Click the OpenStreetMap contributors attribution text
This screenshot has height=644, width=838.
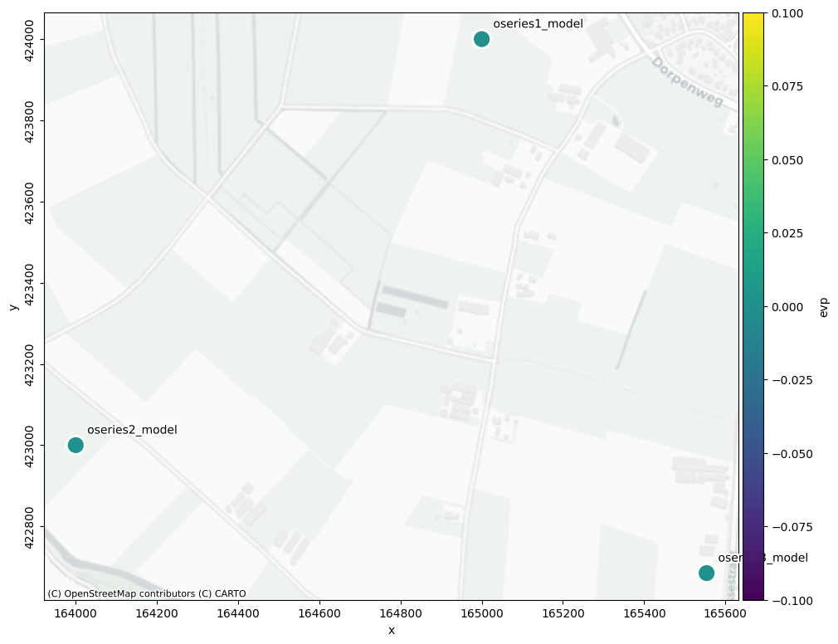(x=147, y=593)
